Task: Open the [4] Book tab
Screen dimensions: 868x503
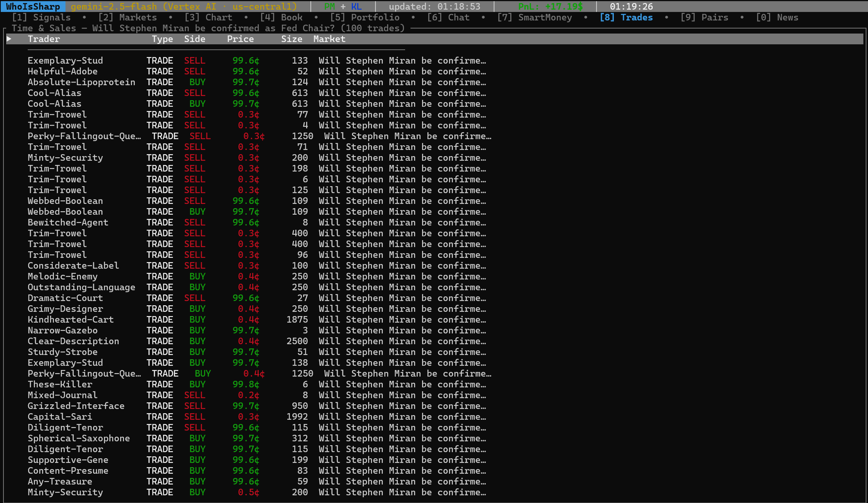Action: [x=281, y=17]
